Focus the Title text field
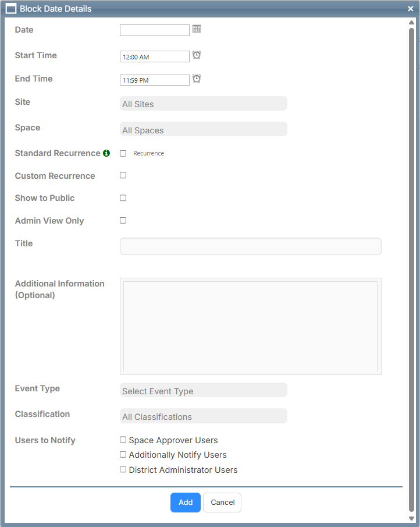This screenshot has height=527, width=420. coord(251,246)
